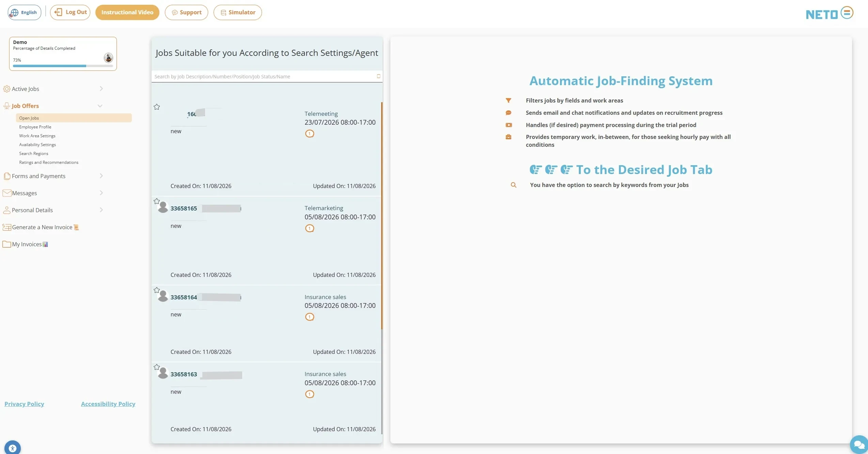Click the Active Jobs gear icon
This screenshot has height=454, width=868.
click(x=6, y=89)
